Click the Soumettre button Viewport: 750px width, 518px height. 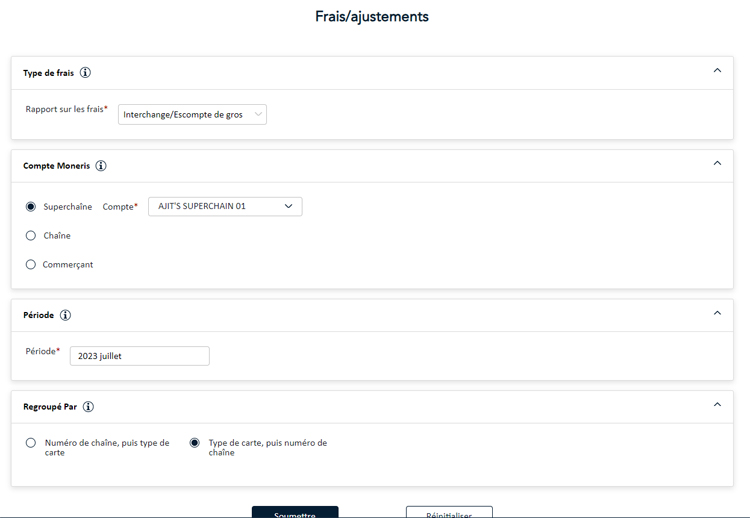295,512
